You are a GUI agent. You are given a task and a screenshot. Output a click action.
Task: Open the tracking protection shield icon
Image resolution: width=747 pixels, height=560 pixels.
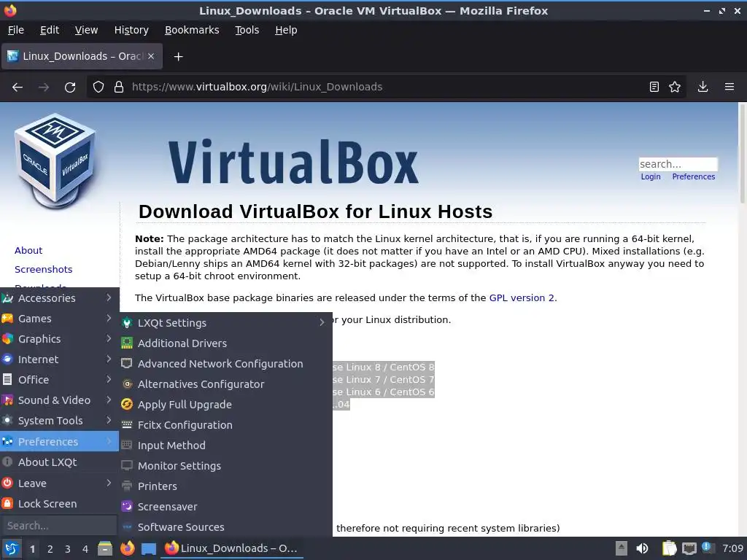98,87
